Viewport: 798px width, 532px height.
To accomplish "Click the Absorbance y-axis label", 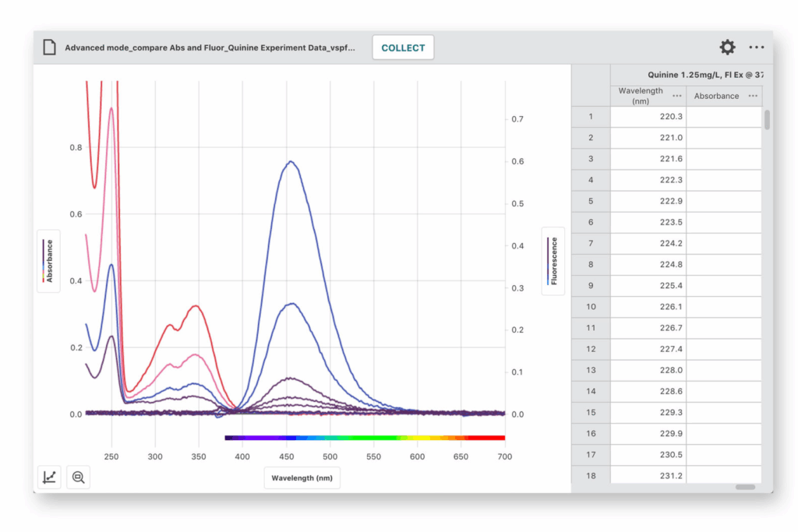I will (x=49, y=261).
